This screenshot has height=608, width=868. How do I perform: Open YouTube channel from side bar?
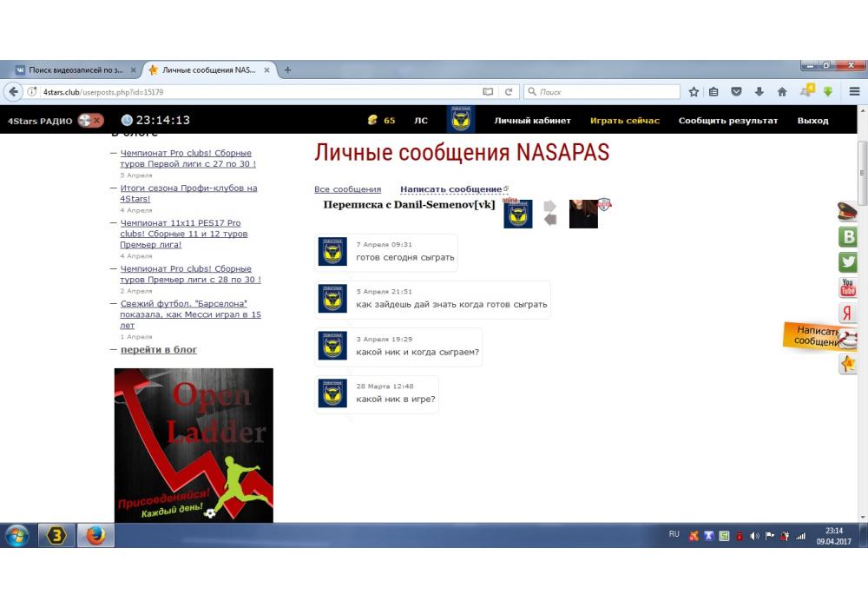847,287
